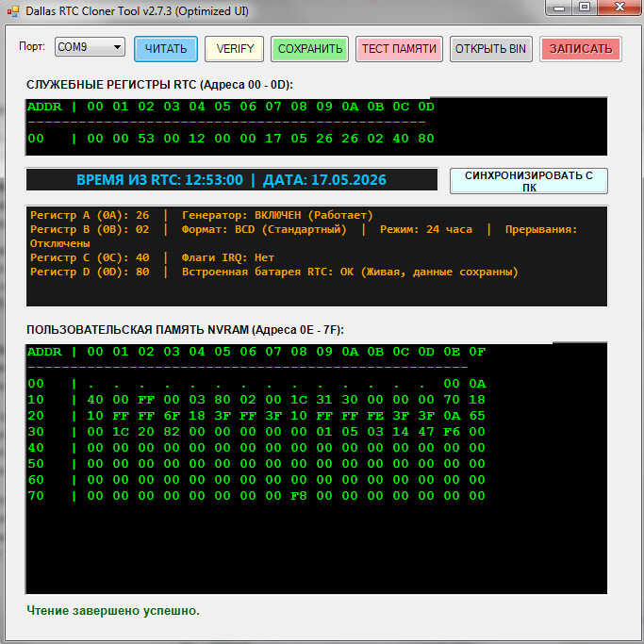Screen dimensions: 644x644
Task: Click value 80 in service registers row
Action: tap(426, 139)
